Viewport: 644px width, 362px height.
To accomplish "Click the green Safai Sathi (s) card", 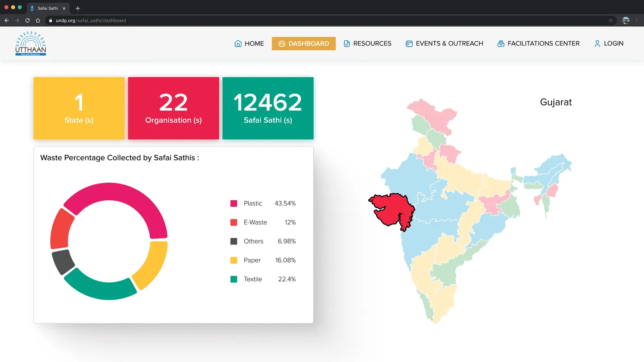I will click(268, 108).
